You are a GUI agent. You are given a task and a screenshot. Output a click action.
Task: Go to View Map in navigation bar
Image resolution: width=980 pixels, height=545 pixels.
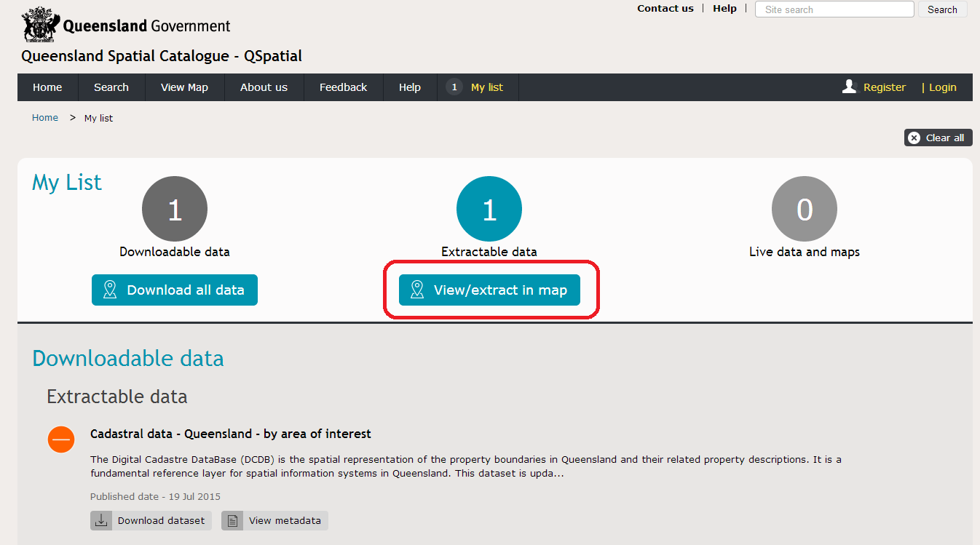coord(184,87)
